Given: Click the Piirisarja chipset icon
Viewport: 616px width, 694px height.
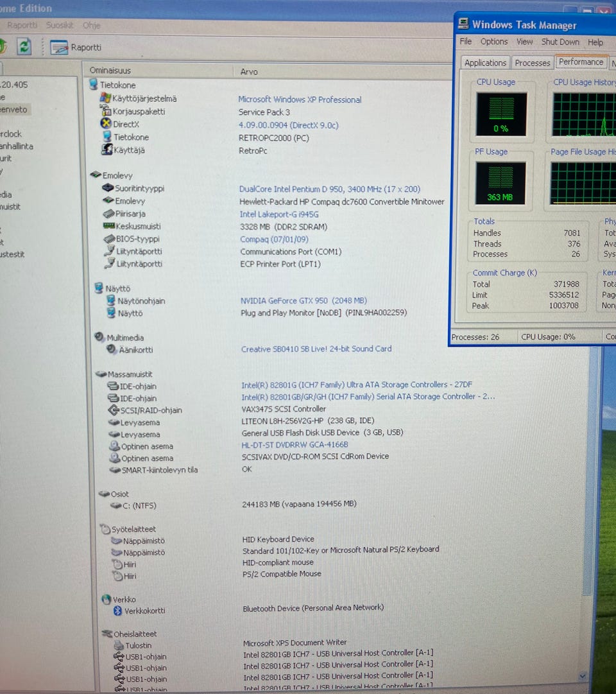Looking at the screenshot, I should click(109, 214).
